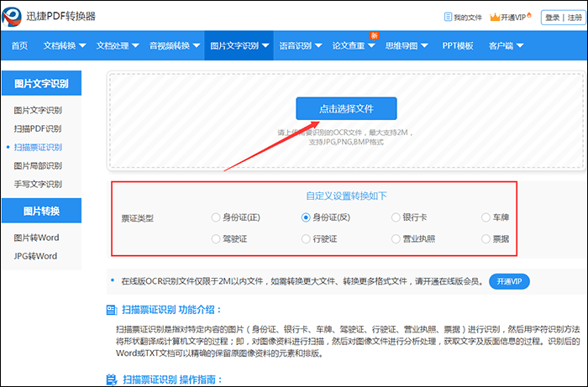The width and height of the screenshot is (588, 387).
Task: Select 扫描票证识别 sidebar item
Action: click(38, 147)
